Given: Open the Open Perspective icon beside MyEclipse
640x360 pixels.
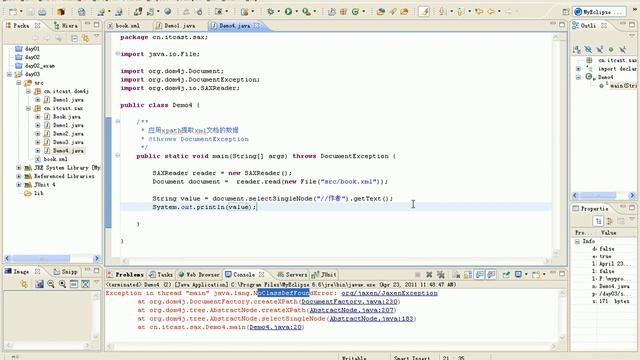Looking at the screenshot, I should tap(566, 12).
